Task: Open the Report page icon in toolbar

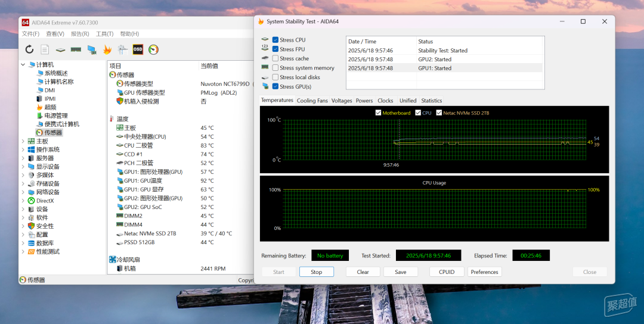Action: (45, 49)
